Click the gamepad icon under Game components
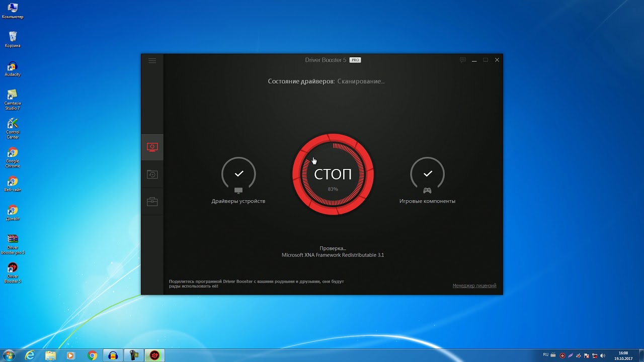 [x=427, y=191]
